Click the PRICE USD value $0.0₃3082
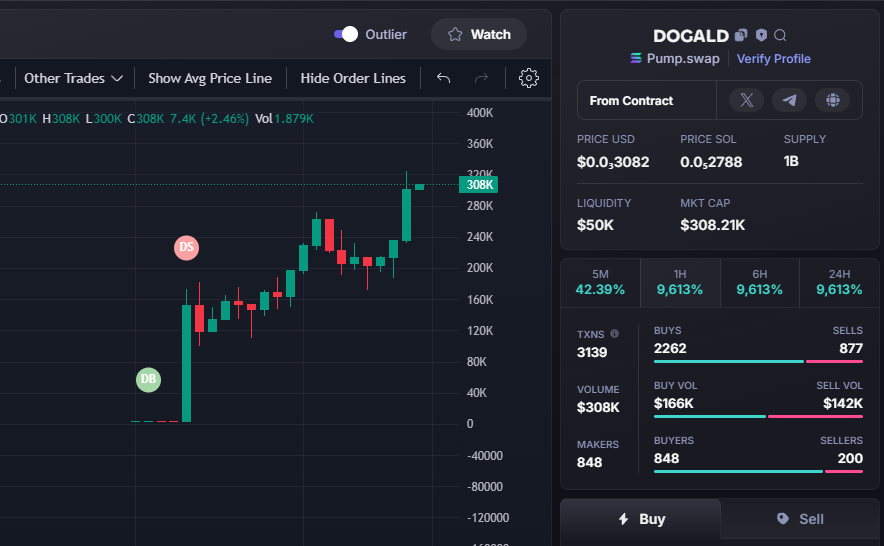Image resolution: width=884 pixels, height=546 pixels. click(x=613, y=162)
